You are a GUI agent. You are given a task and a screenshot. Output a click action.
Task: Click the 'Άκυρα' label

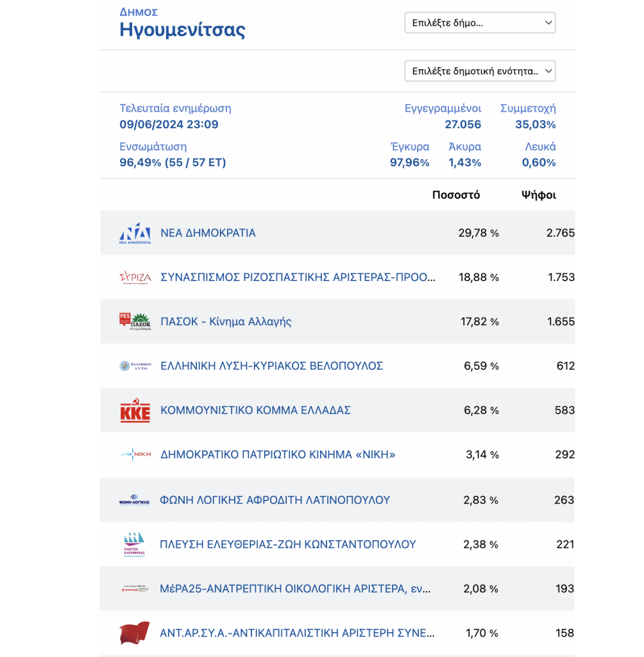(x=464, y=147)
